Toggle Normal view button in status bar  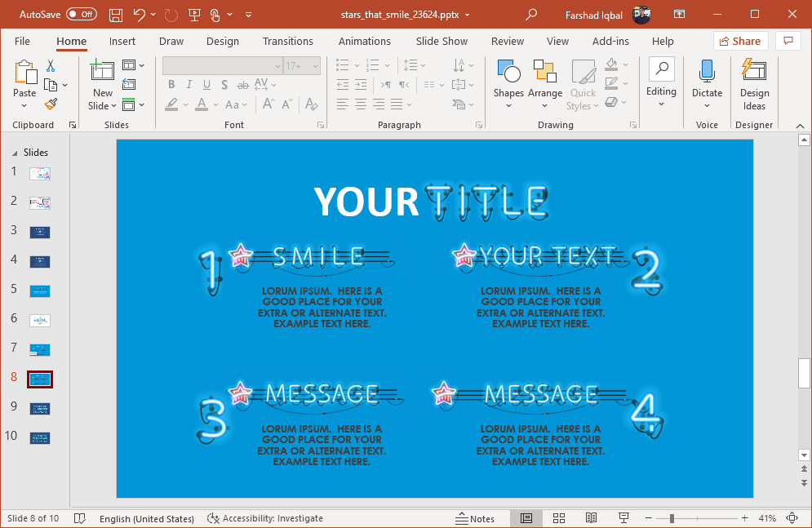526,518
